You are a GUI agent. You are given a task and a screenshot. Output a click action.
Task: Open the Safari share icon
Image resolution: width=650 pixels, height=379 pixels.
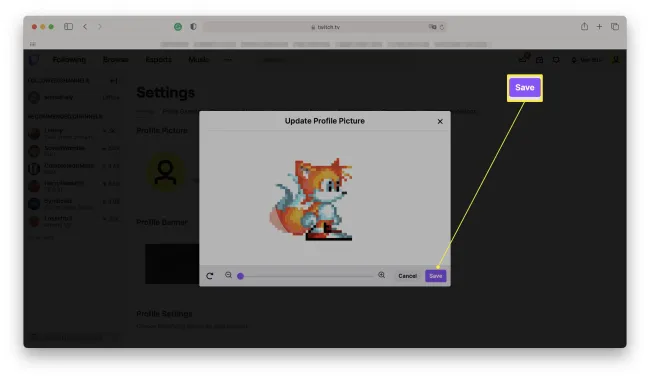coord(584,27)
